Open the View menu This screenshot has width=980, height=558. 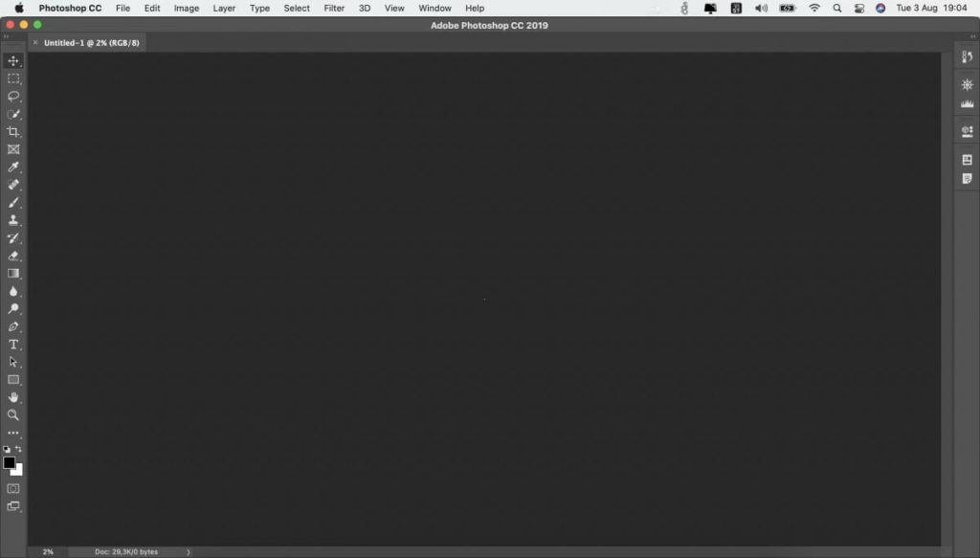tap(393, 8)
